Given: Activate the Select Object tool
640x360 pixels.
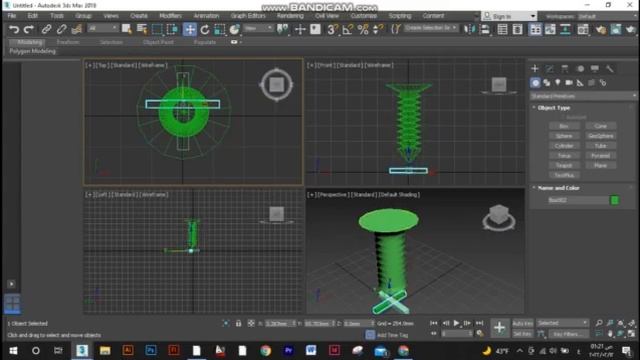Looking at the screenshot, I should (x=127, y=29).
